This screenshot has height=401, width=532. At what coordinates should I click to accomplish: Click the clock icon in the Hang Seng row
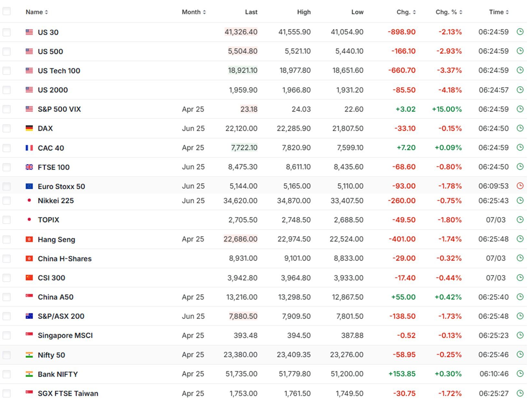pos(520,239)
